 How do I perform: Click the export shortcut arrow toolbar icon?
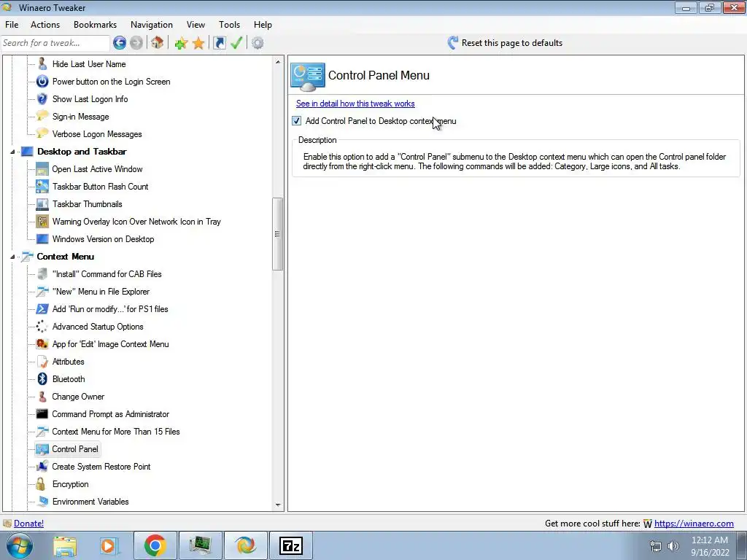click(220, 43)
